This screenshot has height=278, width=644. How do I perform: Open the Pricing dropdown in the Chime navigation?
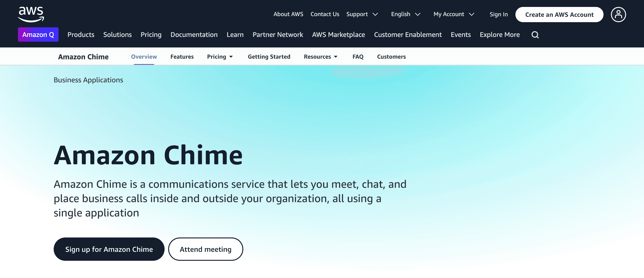tap(220, 57)
